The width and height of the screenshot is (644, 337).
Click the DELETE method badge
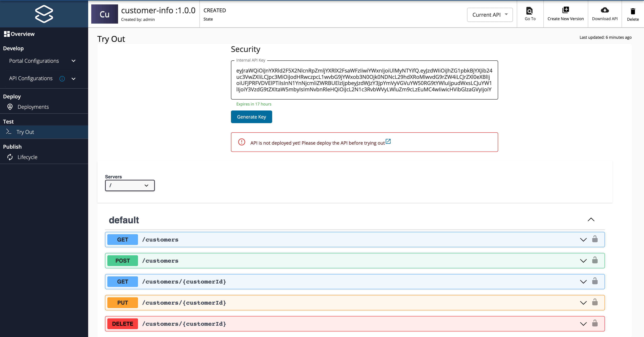(122, 324)
